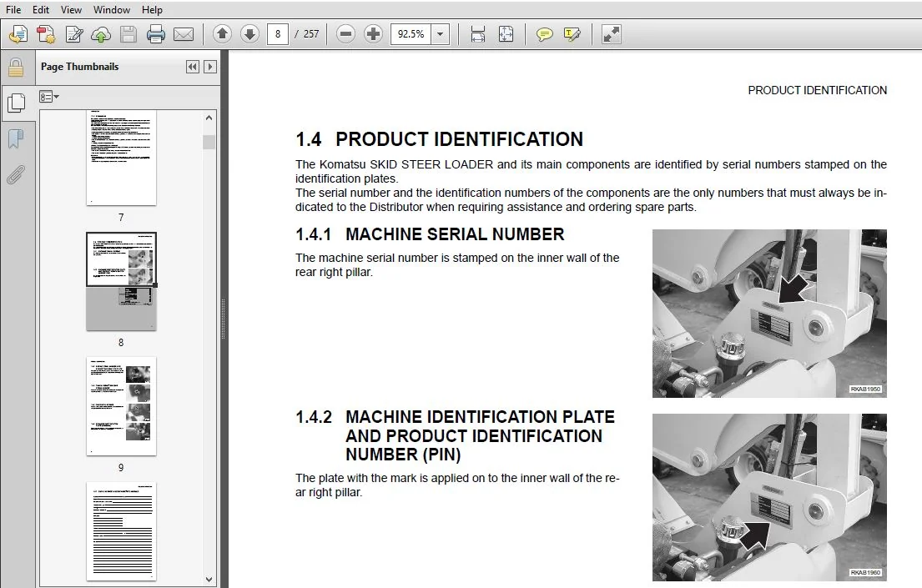This screenshot has height=588, width=922.
Task: Open the Window menu
Action: (112, 9)
